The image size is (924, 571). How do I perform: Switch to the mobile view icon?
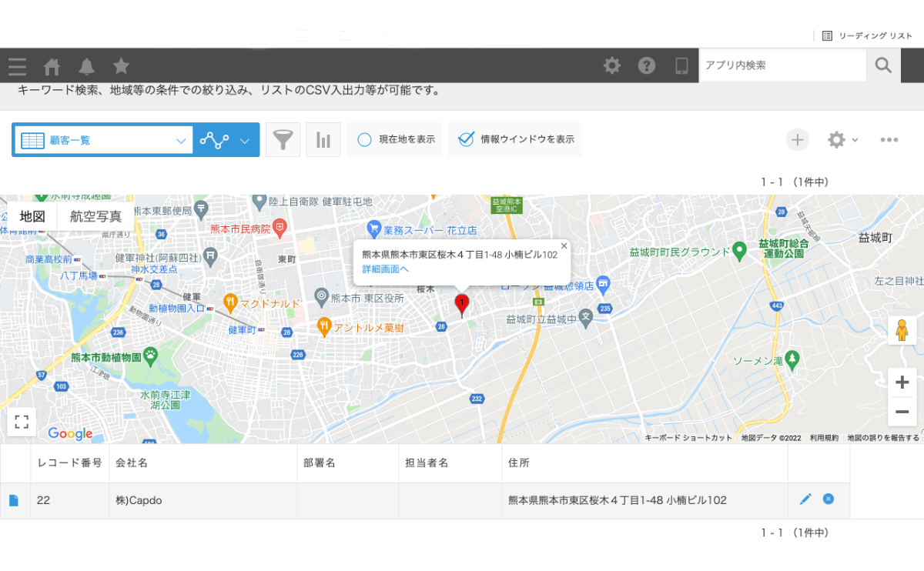click(x=681, y=65)
